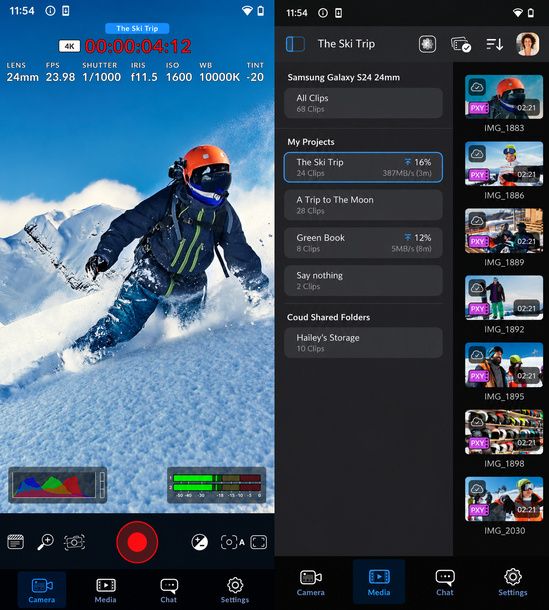
Task: Select The Ski Trip project row
Action: pyautogui.click(x=363, y=167)
